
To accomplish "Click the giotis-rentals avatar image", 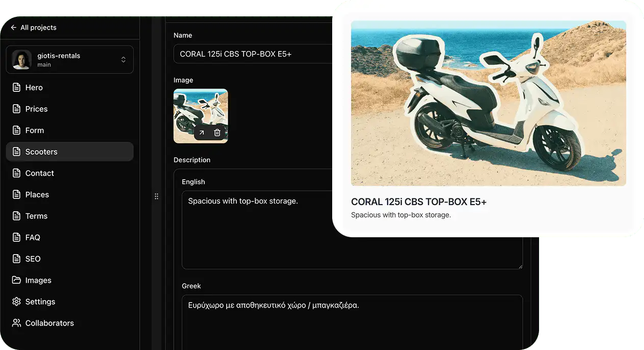I will point(22,60).
